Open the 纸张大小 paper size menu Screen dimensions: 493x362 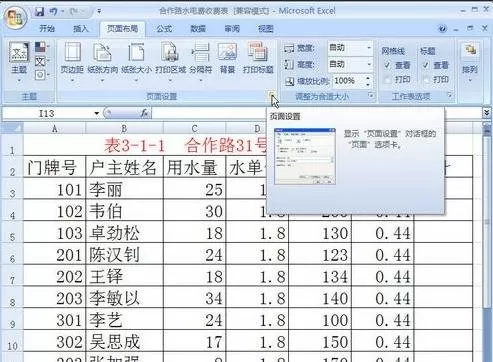click(x=136, y=62)
